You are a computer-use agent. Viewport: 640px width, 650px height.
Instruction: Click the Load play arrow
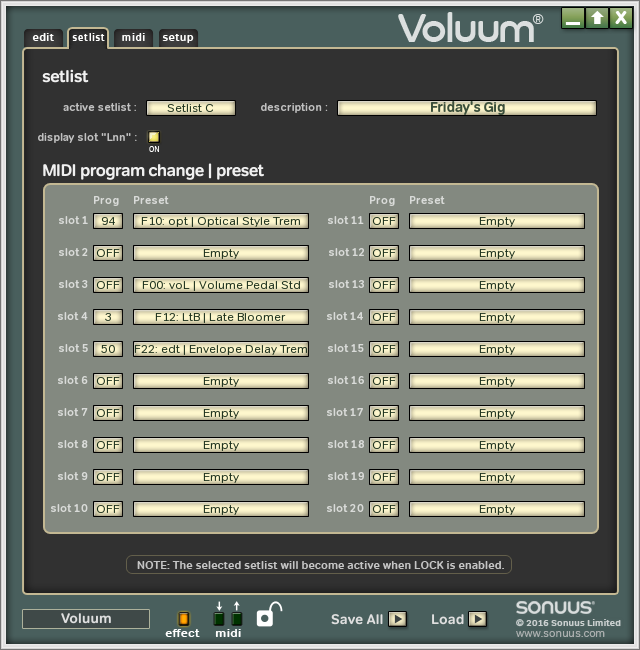point(478,619)
